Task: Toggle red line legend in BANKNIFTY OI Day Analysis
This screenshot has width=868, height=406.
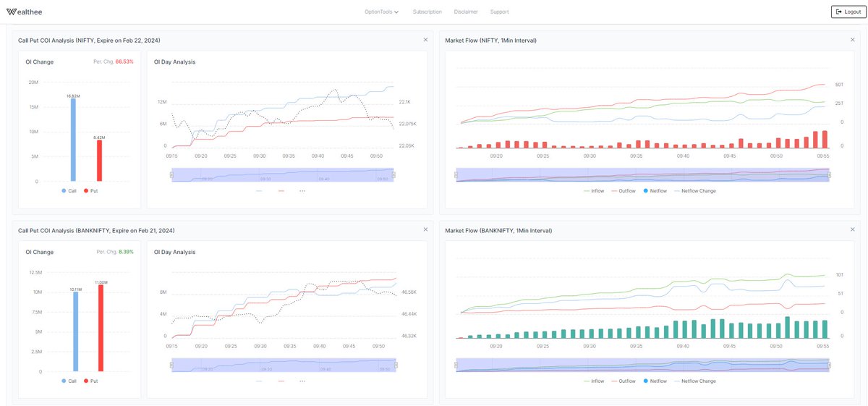Action: pyautogui.click(x=281, y=381)
